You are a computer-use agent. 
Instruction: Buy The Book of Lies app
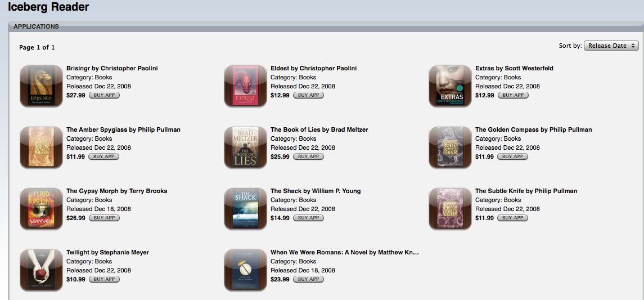[x=308, y=156]
